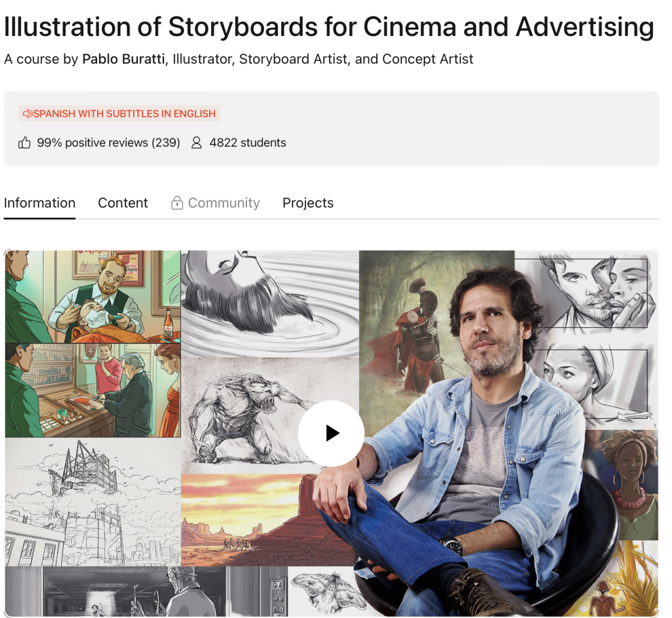
Task: Click the thumbs-up icon next to reviews
Action: pyautogui.click(x=24, y=142)
